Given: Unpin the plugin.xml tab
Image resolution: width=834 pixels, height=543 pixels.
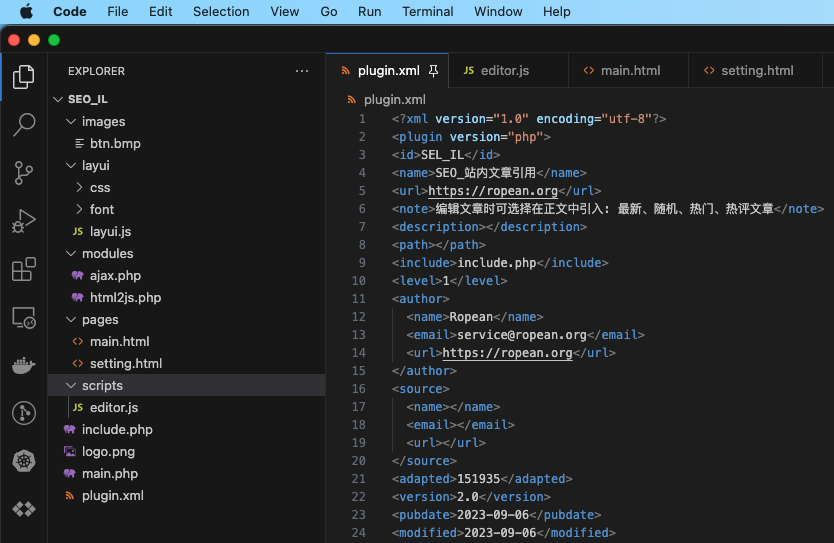Looking at the screenshot, I should tap(433, 71).
